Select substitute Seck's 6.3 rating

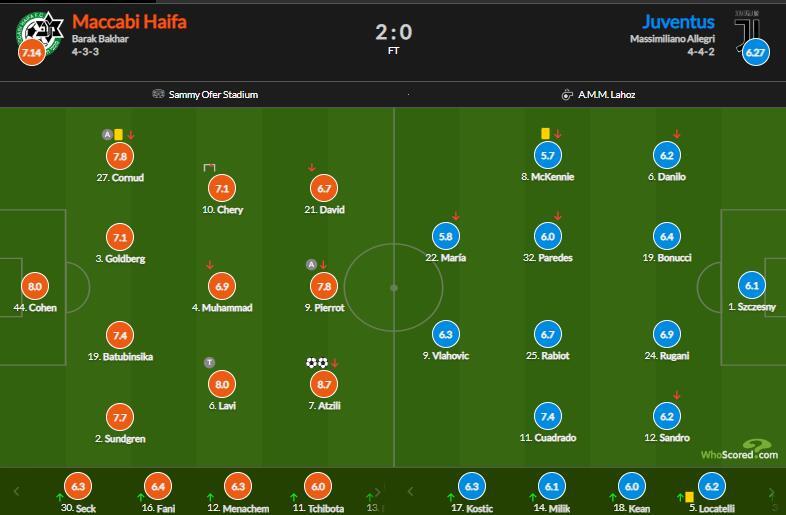(x=80, y=487)
